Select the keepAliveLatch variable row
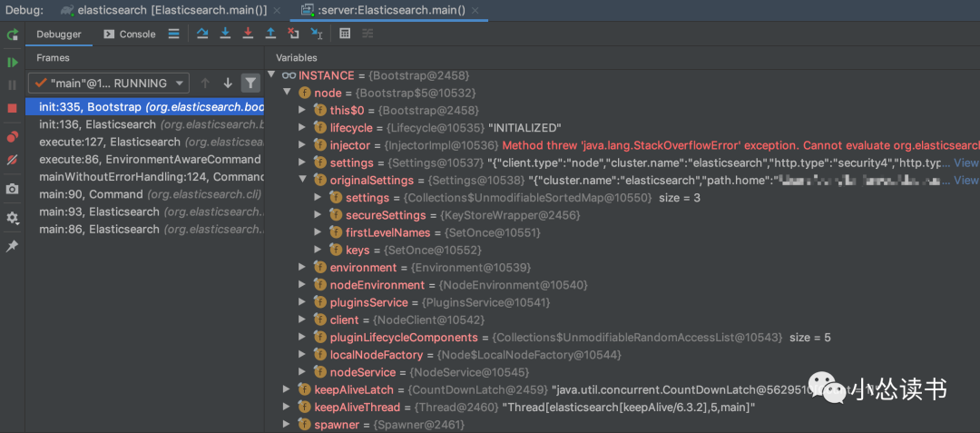This screenshot has height=433, width=980. point(622,390)
